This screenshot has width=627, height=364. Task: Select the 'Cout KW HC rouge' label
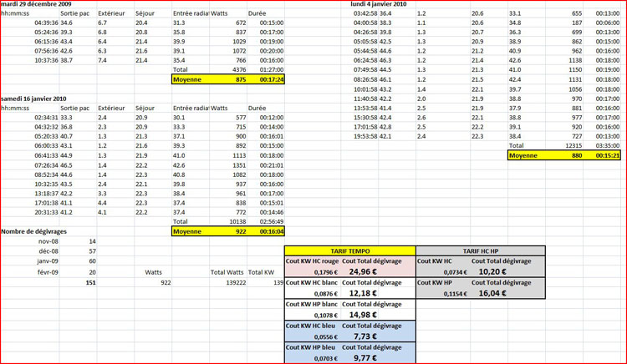313,261
